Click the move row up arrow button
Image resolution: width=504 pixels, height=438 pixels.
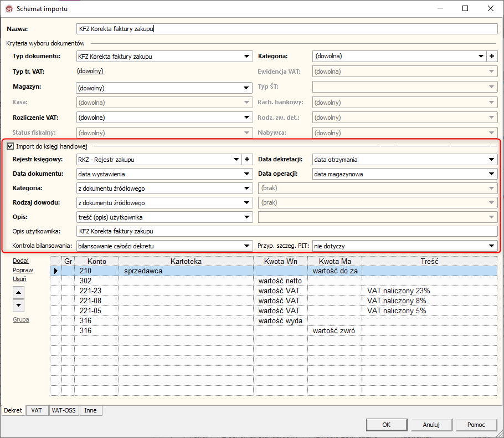(x=19, y=293)
